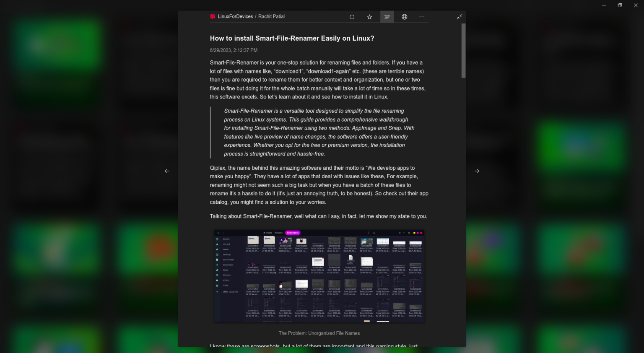Click the caption 'The Problem: Unorganized File Names'
The image size is (644, 353).
(319, 333)
